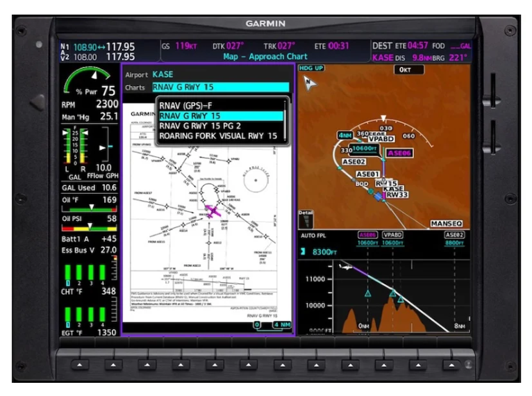Select the ASE02 waypoint label on map
The width and height of the screenshot is (532, 396).
click(354, 161)
